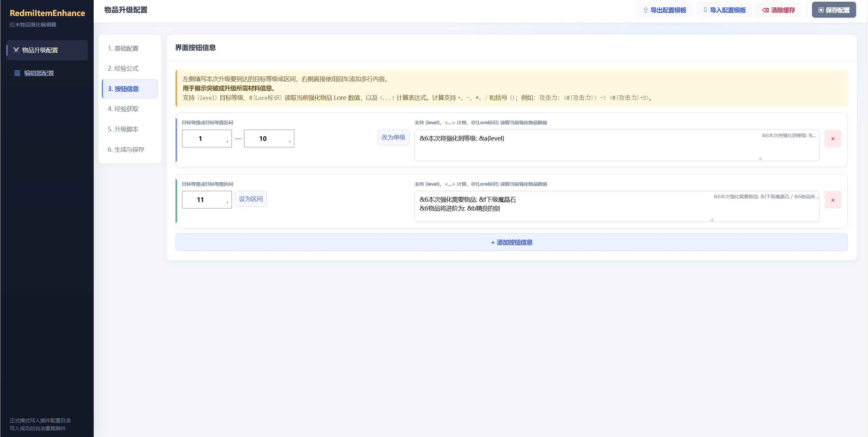Go to step 6. 生成与保存

[x=130, y=150]
